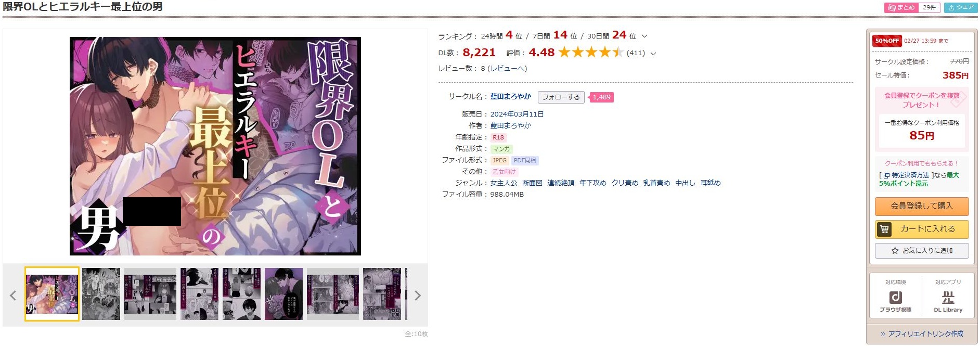Show previous thumbnails with left arrow

pyautogui.click(x=13, y=296)
